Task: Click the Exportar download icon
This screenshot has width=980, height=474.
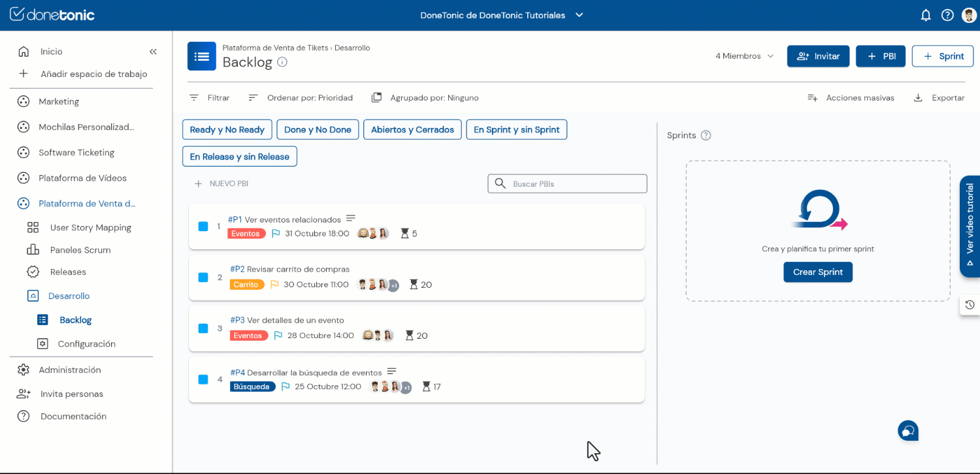Action: [918, 98]
